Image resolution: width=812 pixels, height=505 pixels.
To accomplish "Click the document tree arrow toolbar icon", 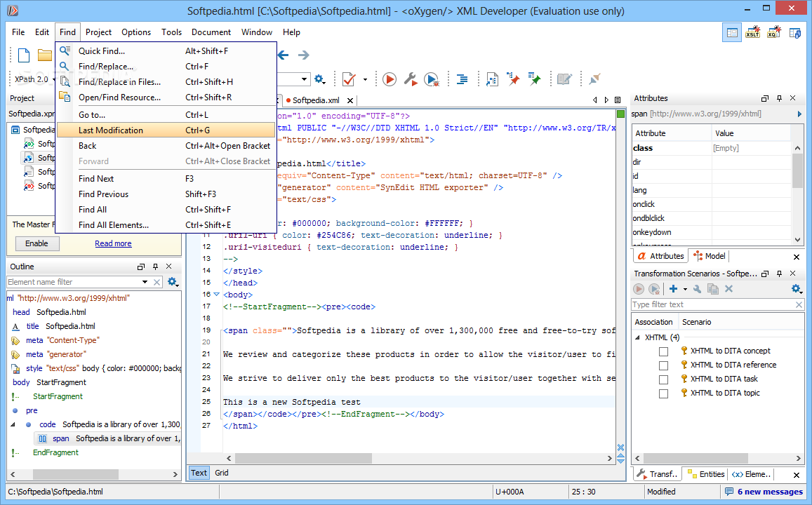I will click(492, 79).
